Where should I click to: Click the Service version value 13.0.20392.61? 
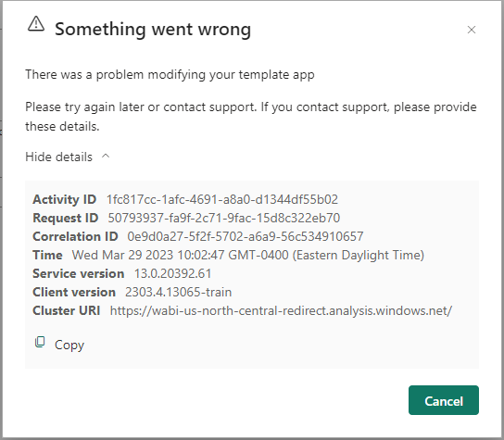pyautogui.click(x=172, y=273)
